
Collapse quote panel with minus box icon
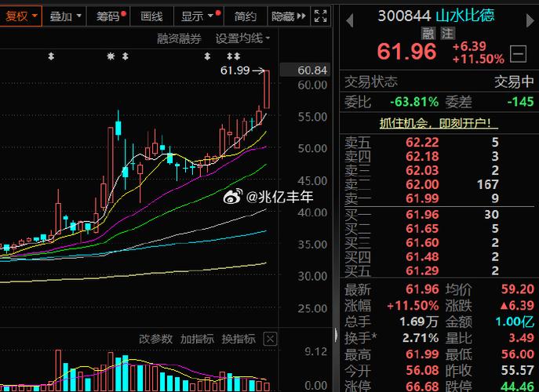tap(519, 53)
